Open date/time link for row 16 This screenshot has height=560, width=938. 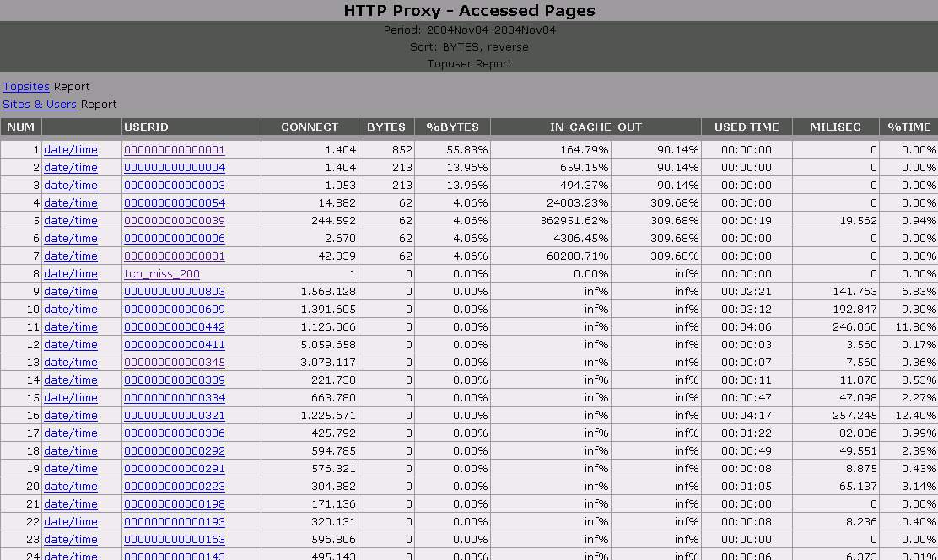(x=71, y=415)
